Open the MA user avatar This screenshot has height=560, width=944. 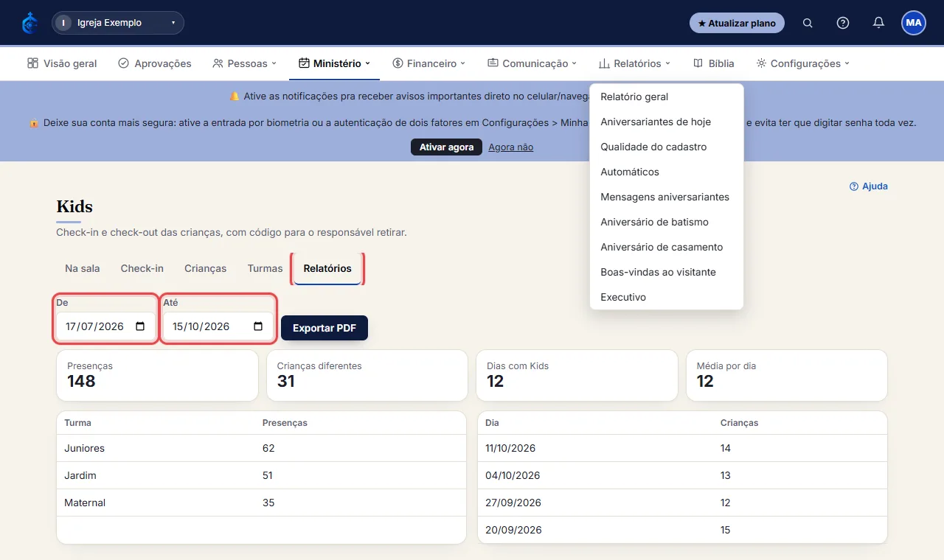pos(914,23)
